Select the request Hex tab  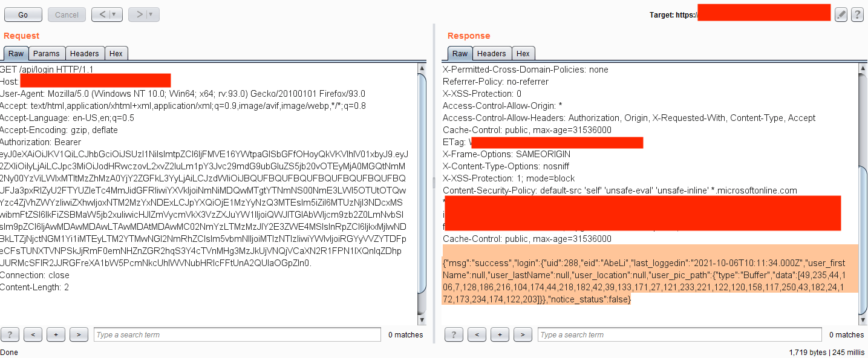click(x=116, y=54)
